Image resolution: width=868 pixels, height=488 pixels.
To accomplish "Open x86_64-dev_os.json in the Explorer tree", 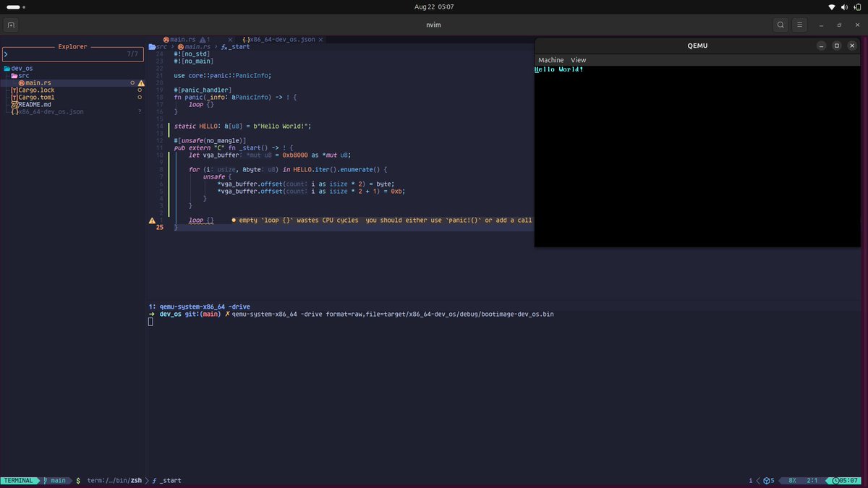I will point(48,112).
